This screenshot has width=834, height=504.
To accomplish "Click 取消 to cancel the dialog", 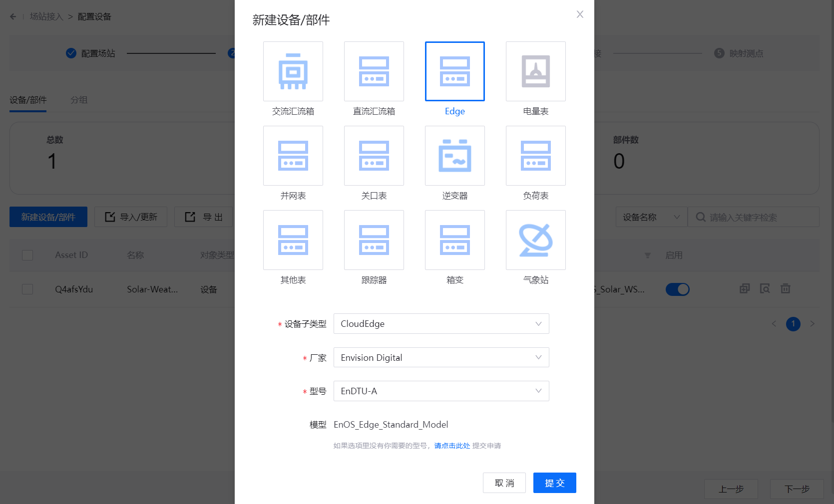I will point(504,483).
